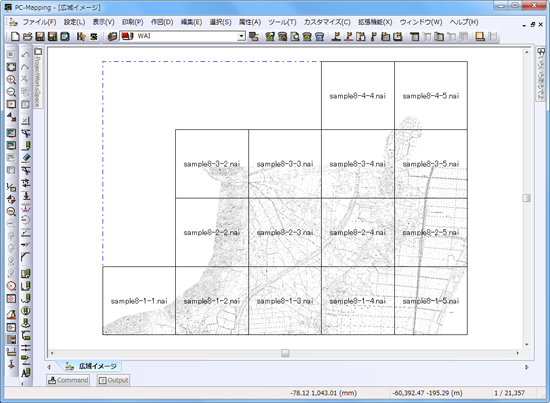Click the New file icon in toolbar
The width and height of the screenshot is (550, 403).
[15, 36]
